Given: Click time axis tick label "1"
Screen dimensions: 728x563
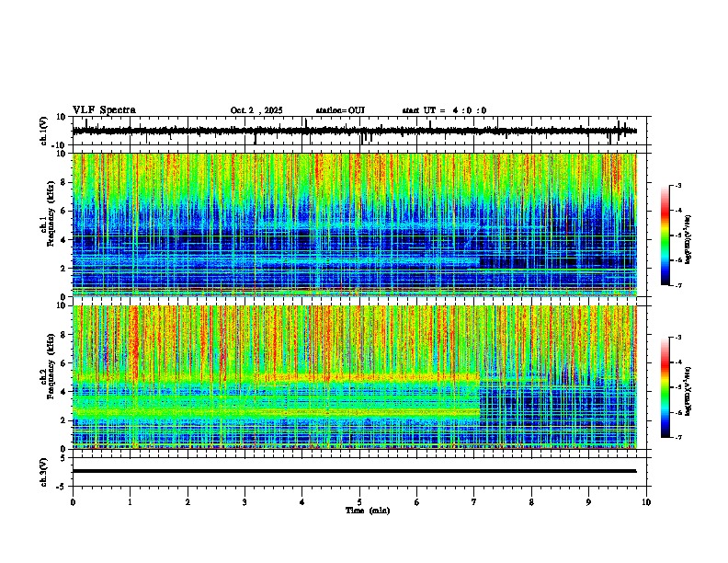Looking at the screenshot, I should coord(130,502).
